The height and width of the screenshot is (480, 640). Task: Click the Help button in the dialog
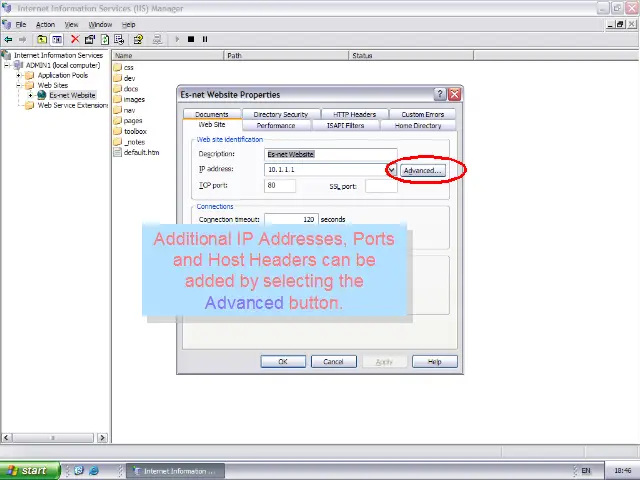click(434, 362)
